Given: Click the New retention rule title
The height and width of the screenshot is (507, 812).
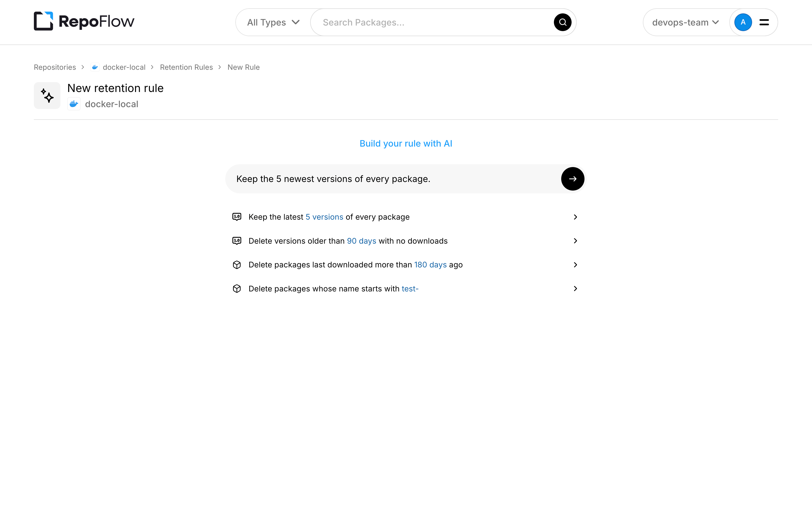Looking at the screenshot, I should [x=115, y=88].
